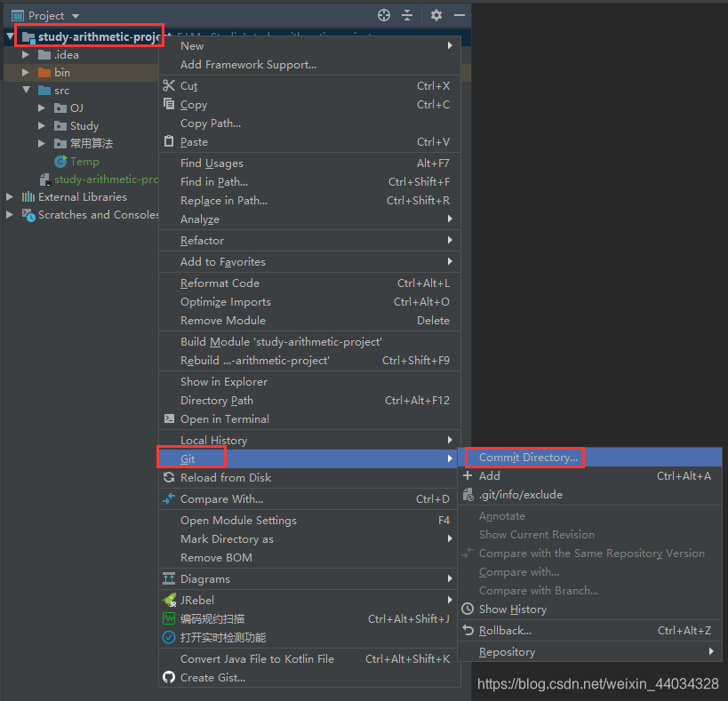This screenshot has height=701, width=728.
Task: Open Local History submenu
Action: (309, 440)
